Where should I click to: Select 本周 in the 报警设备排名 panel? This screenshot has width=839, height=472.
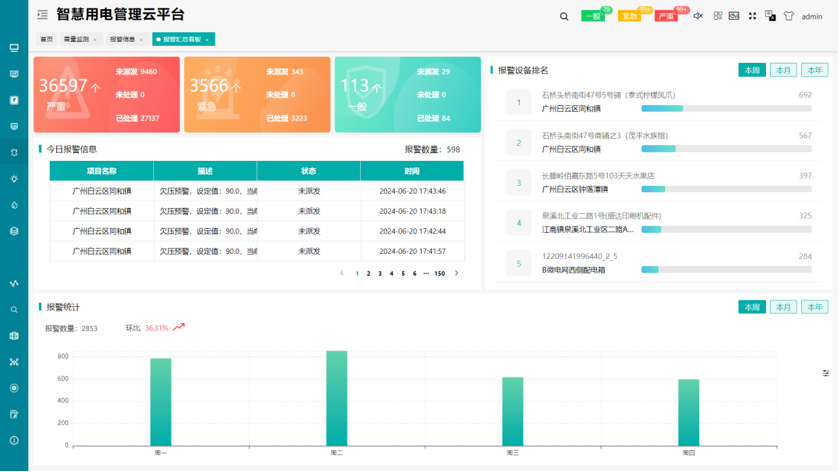[752, 70]
